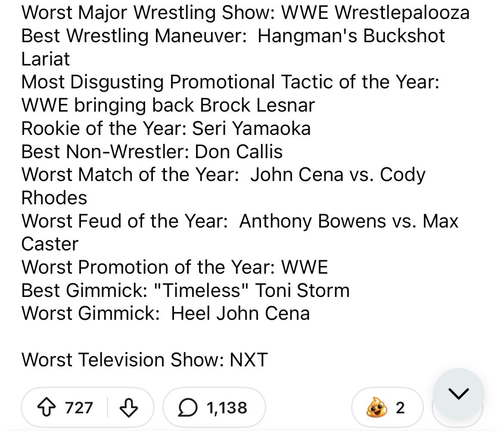This screenshot has width=504, height=431.
Task: Open the 1,138 comments count
Action: pyautogui.click(x=227, y=407)
